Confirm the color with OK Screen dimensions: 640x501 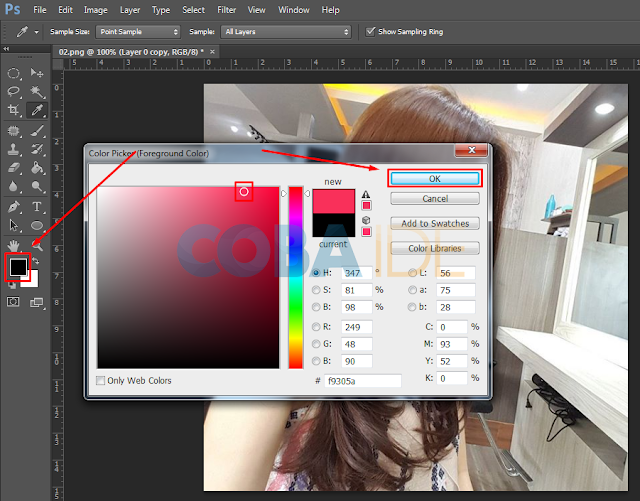tap(435, 179)
